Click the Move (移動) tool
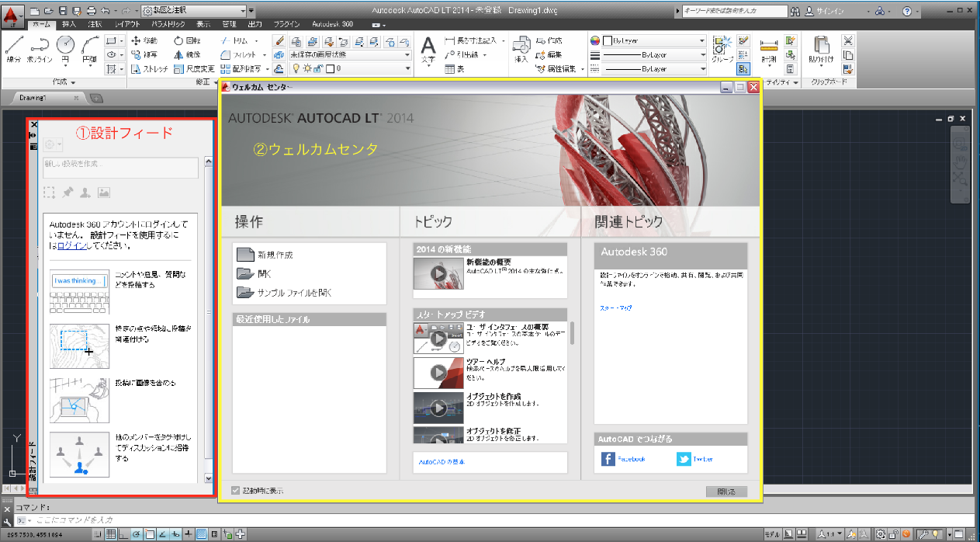The width and height of the screenshot is (980, 542). click(145, 40)
